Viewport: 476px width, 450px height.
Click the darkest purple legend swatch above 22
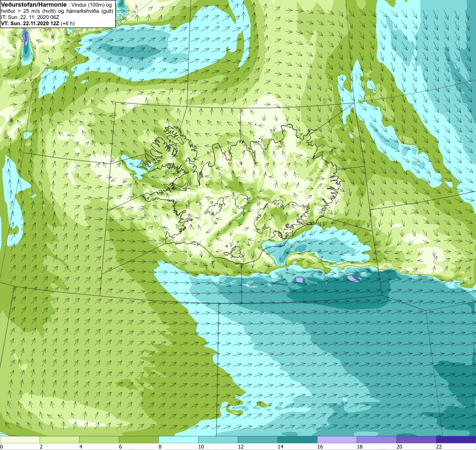point(456,440)
